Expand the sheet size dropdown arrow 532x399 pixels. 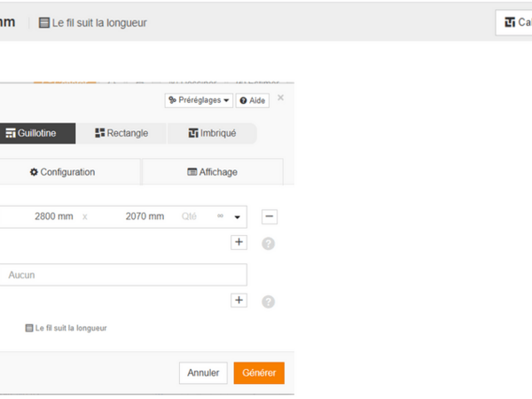238,216
